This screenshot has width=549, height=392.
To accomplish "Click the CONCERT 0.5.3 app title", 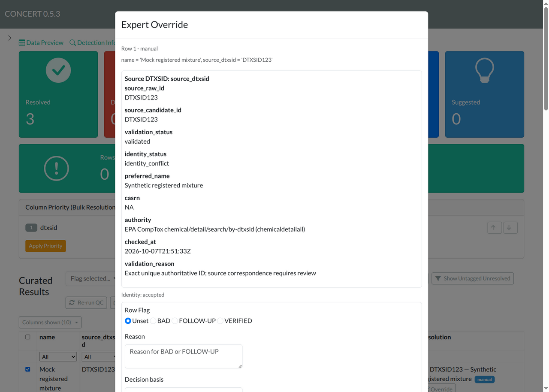I will tap(32, 14).
